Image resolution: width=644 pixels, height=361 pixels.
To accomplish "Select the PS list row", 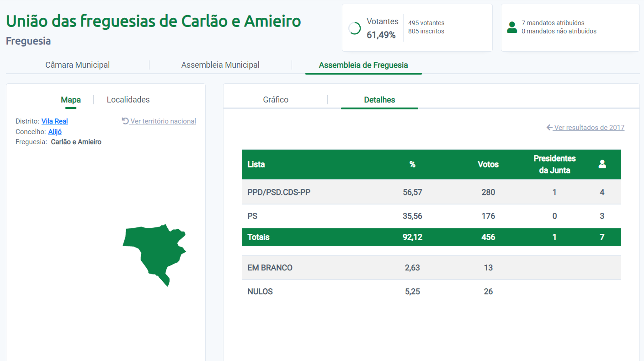I will pyautogui.click(x=431, y=216).
